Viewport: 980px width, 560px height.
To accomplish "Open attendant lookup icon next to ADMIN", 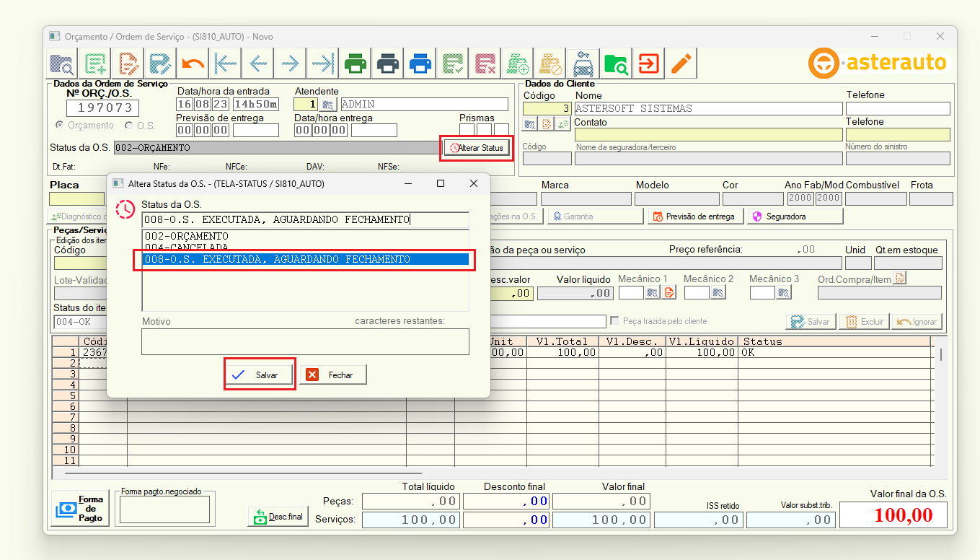I will click(330, 105).
